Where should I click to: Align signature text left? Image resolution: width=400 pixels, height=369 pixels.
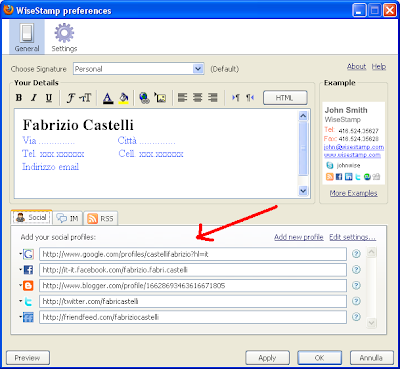pyautogui.click(x=182, y=97)
